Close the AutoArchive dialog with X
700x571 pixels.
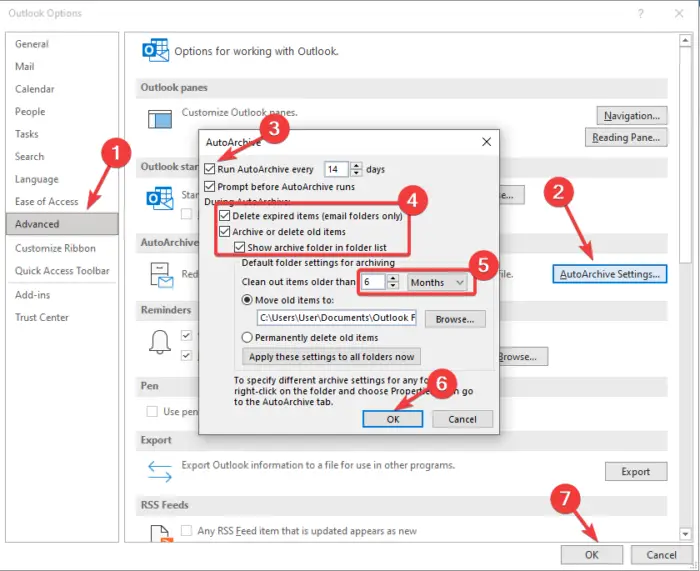[487, 142]
